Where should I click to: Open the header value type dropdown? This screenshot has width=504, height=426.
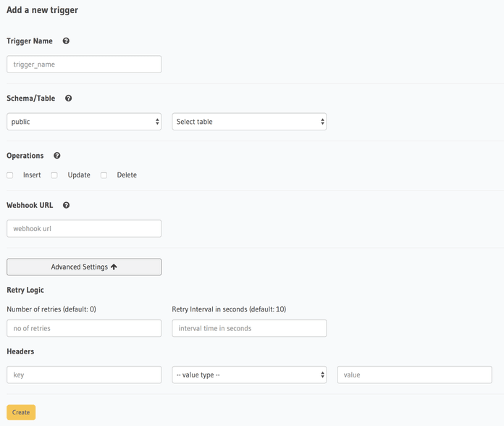(x=249, y=375)
